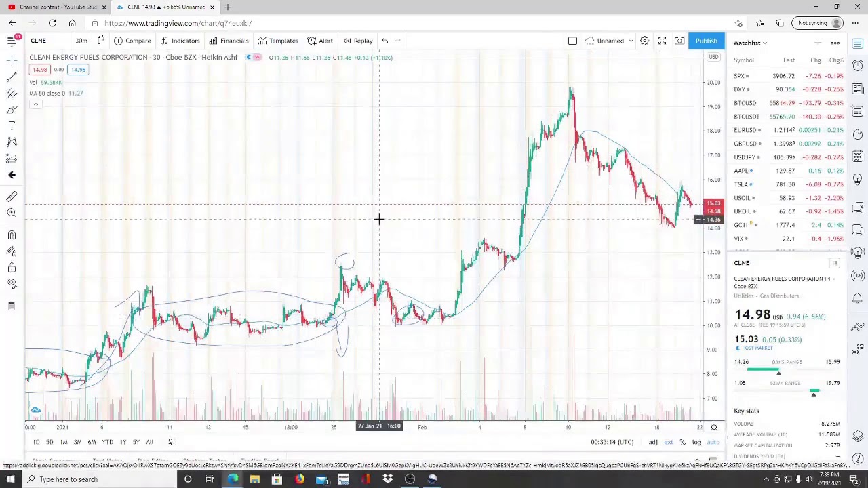Toggle hide all drawings eye icon
Viewport: 868px width, 488px height.
pos(12,284)
